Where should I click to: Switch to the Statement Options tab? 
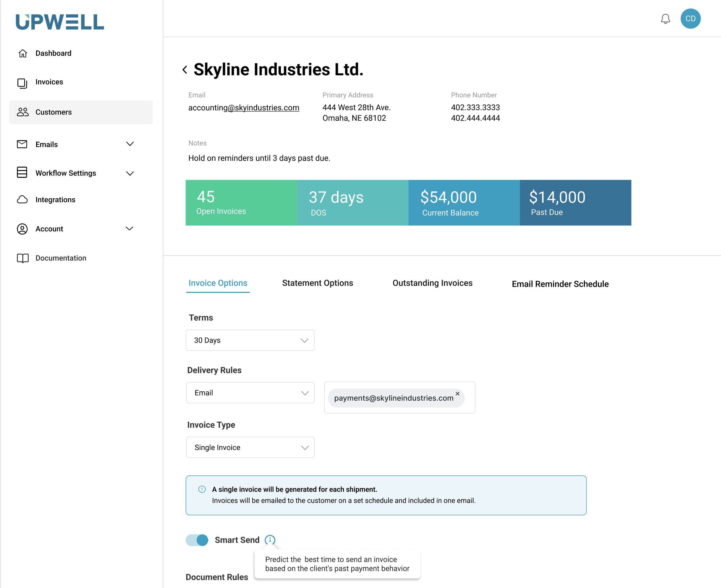coord(317,283)
